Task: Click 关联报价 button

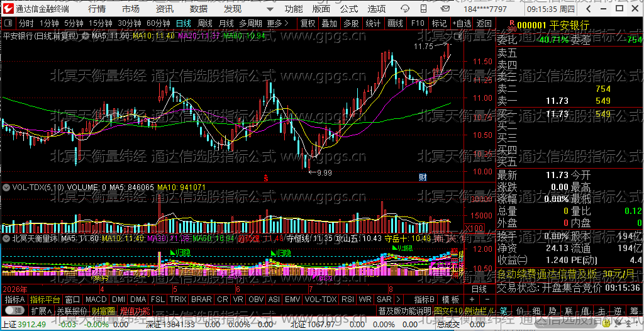Action: click(72, 310)
